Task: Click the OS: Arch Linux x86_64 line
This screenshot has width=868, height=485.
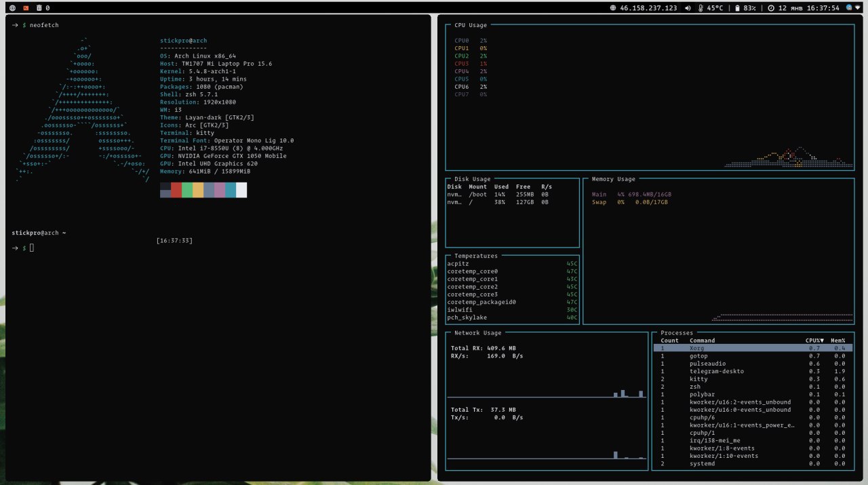Action: (198, 56)
